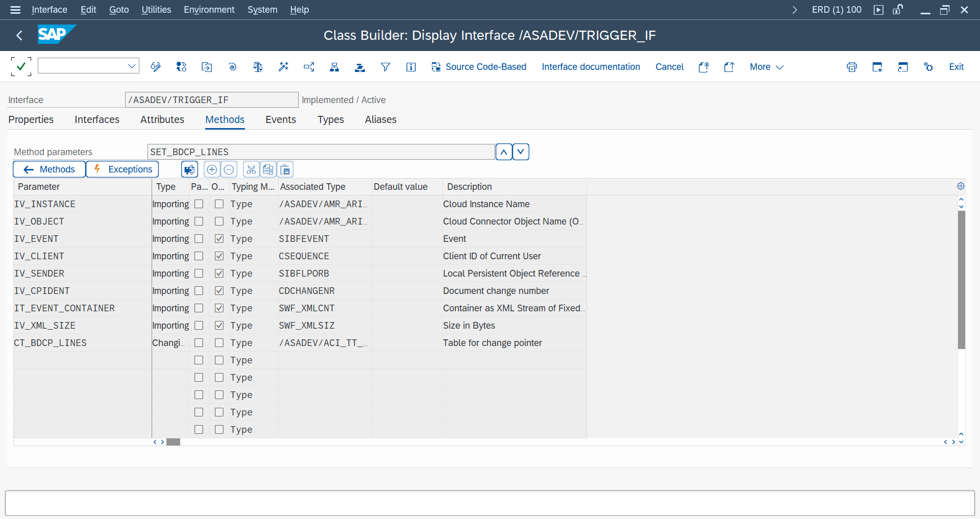Click the Back arrow beside SAP logo

tap(19, 35)
